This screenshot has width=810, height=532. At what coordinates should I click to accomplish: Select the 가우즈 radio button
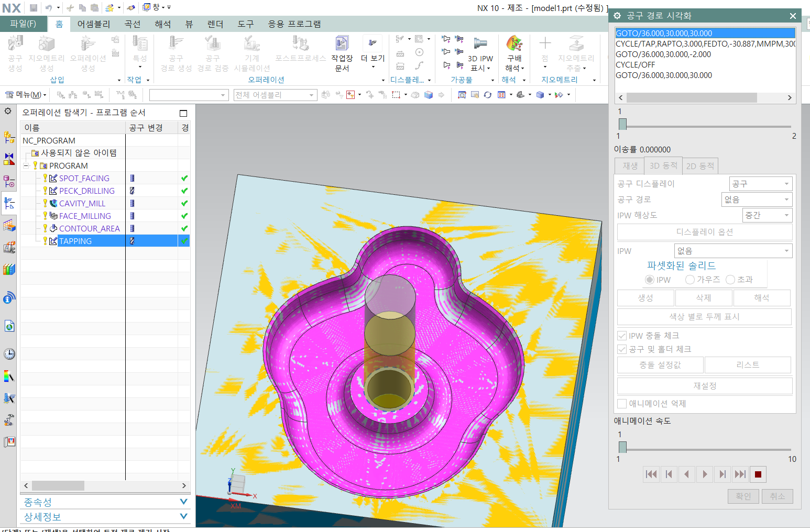coord(690,280)
